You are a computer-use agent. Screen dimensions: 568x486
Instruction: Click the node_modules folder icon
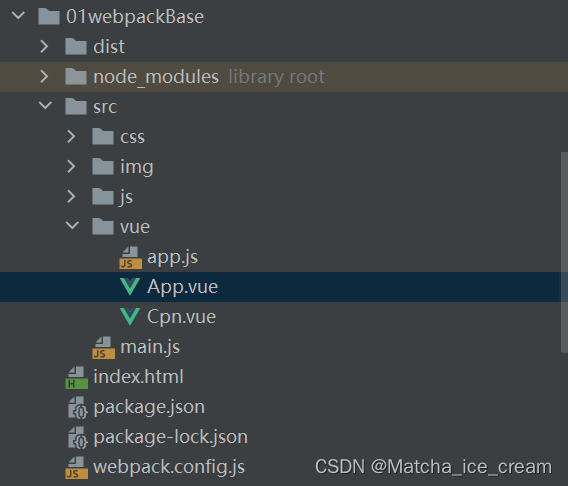pyautogui.click(x=76, y=76)
